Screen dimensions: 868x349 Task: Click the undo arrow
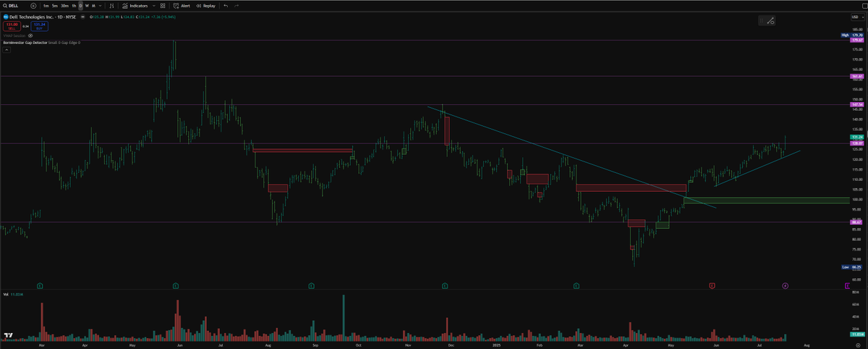click(x=226, y=6)
